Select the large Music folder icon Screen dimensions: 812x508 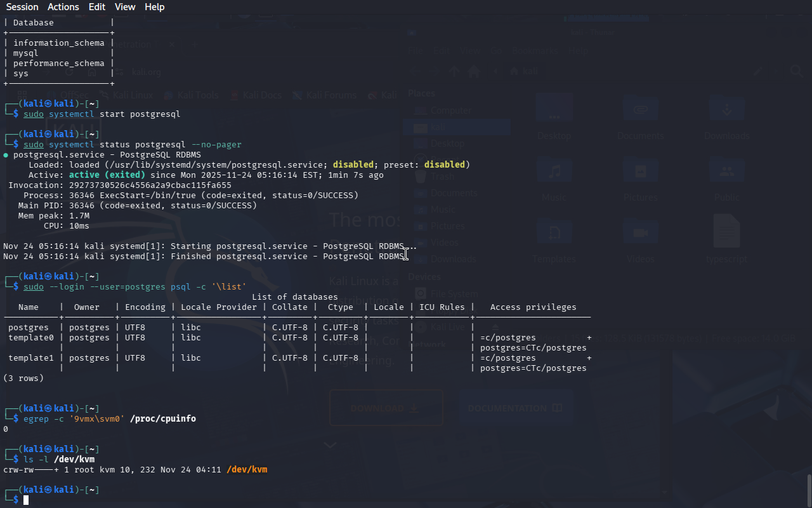pyautogui.click(x=555, y=172)
